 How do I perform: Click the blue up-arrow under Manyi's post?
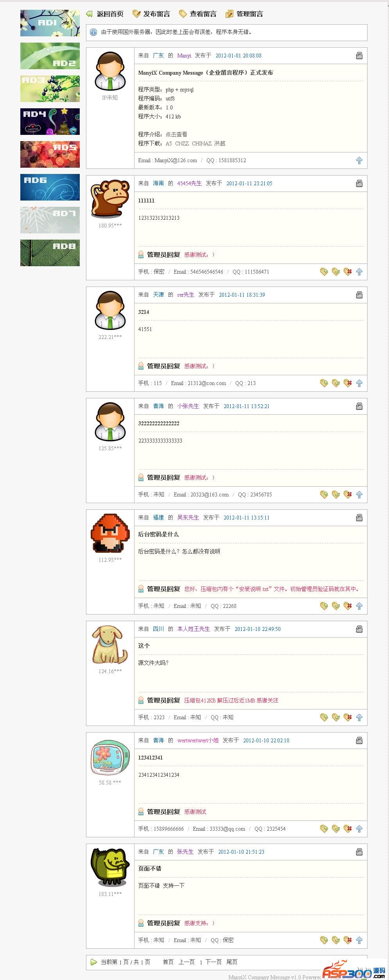[x=359, y=160]
